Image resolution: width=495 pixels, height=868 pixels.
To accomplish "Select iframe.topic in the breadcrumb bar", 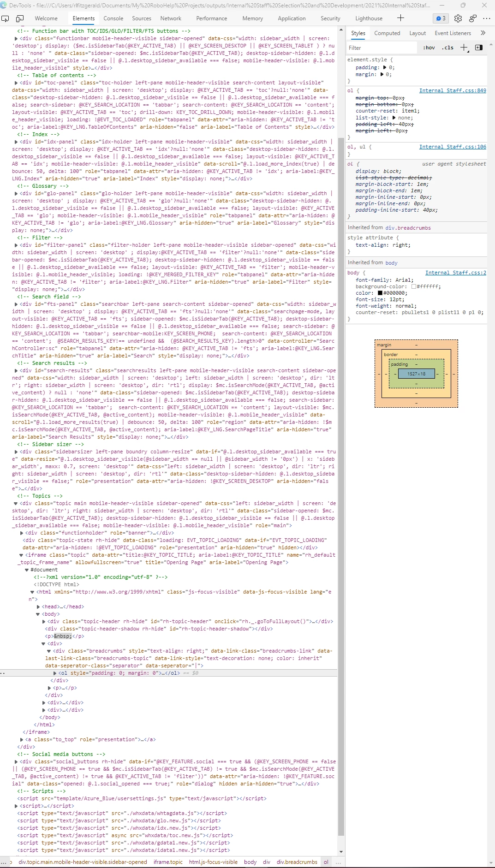I will pos(168,862).
